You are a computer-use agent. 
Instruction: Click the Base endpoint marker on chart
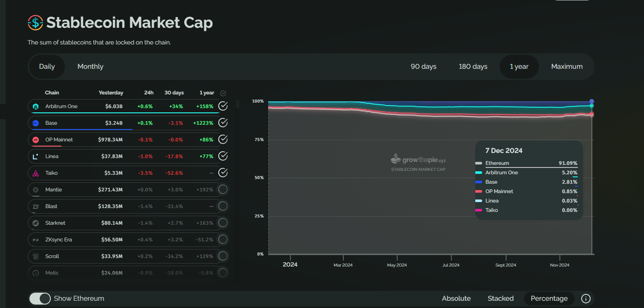coord(591,102)
